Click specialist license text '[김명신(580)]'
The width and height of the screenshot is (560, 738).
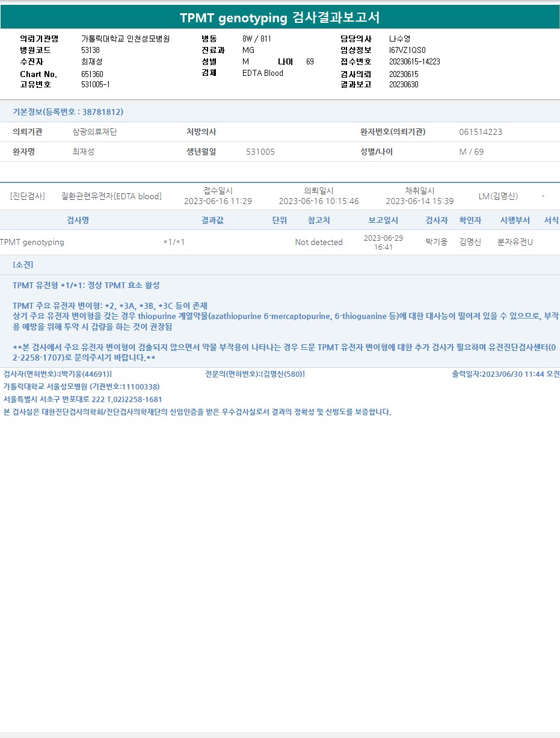[x=282, y=374]
